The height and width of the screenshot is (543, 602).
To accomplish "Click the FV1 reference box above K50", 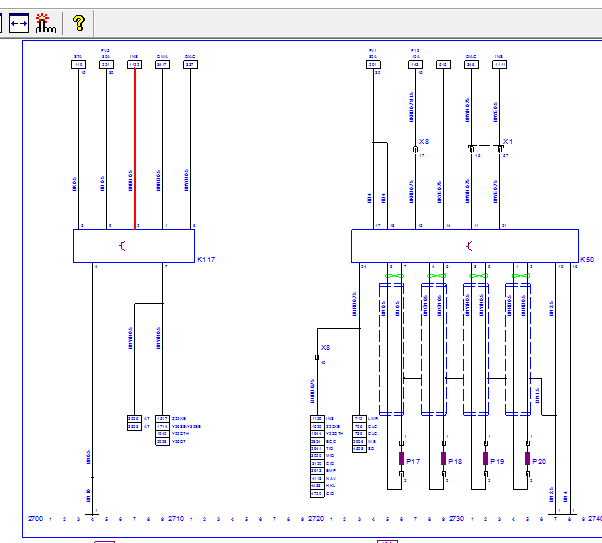I will click(373, 65).
